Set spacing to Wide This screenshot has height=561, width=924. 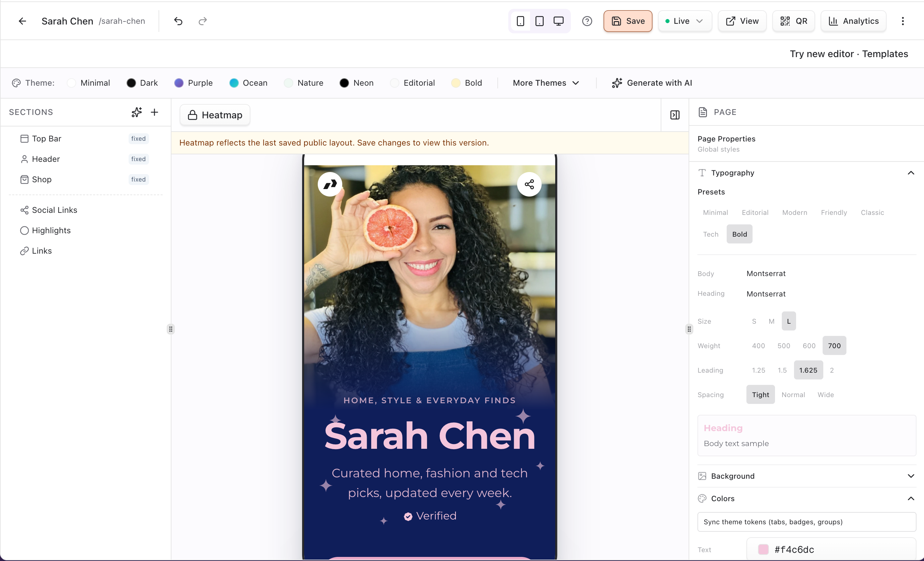tap(825, 395)
